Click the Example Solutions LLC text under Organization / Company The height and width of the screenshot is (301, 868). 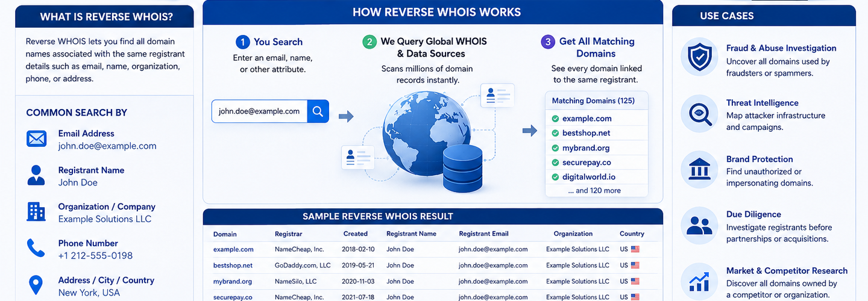tap(105, 219)
